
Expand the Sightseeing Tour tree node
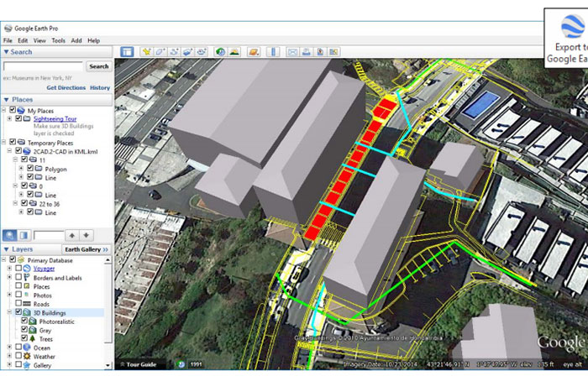9,118
